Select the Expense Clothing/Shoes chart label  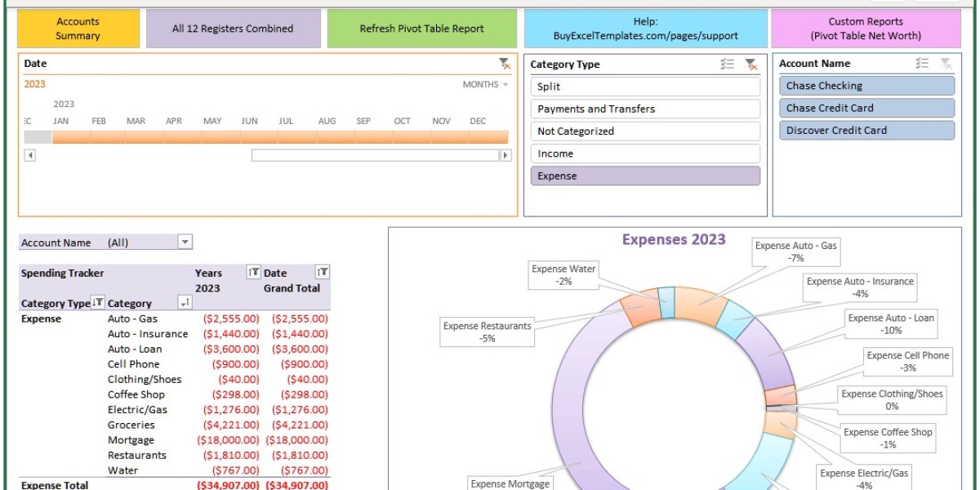click(x=892, y=400)
